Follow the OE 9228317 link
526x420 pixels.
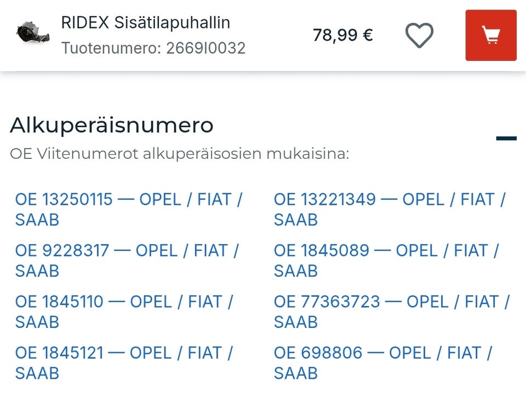127,261
